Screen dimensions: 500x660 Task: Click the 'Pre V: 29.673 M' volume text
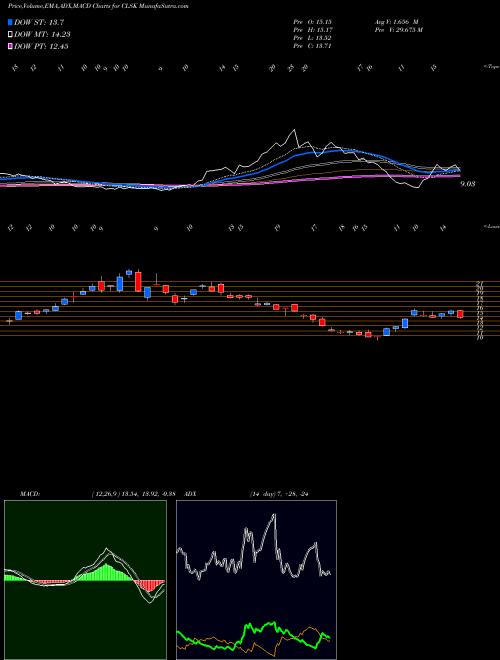[x=398, y=30]
